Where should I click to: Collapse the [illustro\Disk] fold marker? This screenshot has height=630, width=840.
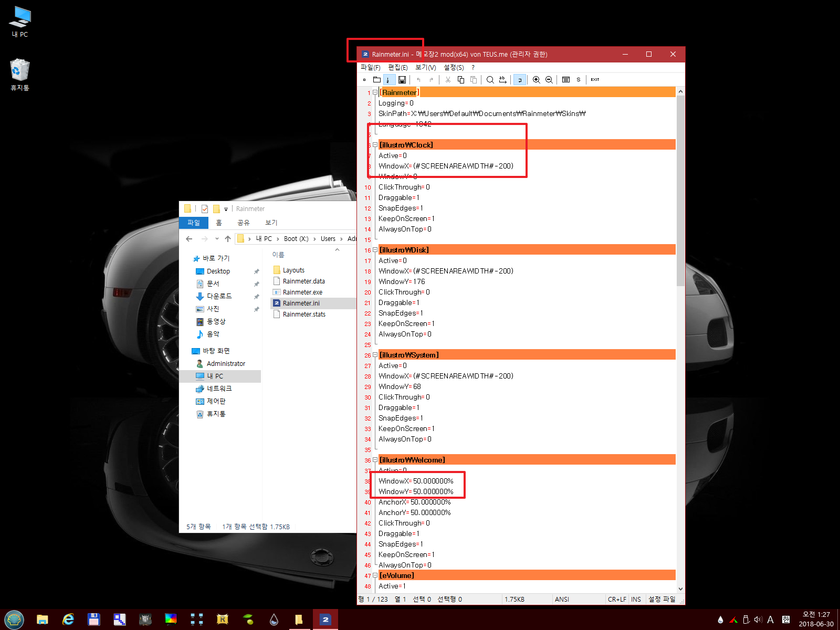pos(375,250)
